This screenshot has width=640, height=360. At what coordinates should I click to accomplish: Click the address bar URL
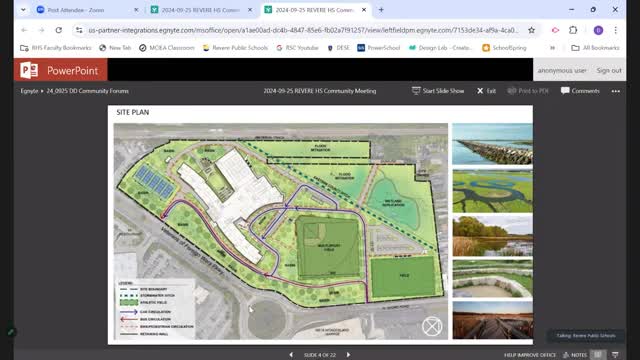[x=303, y=30]
